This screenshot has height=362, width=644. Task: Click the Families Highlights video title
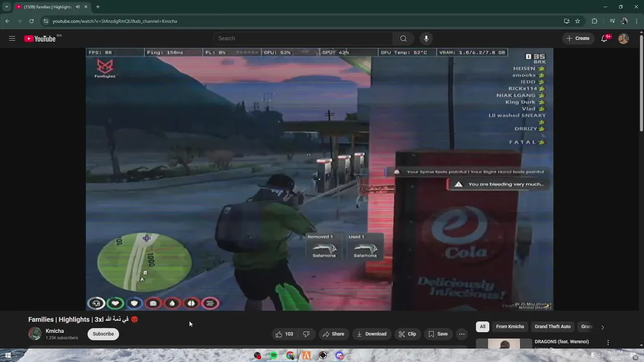83,319
